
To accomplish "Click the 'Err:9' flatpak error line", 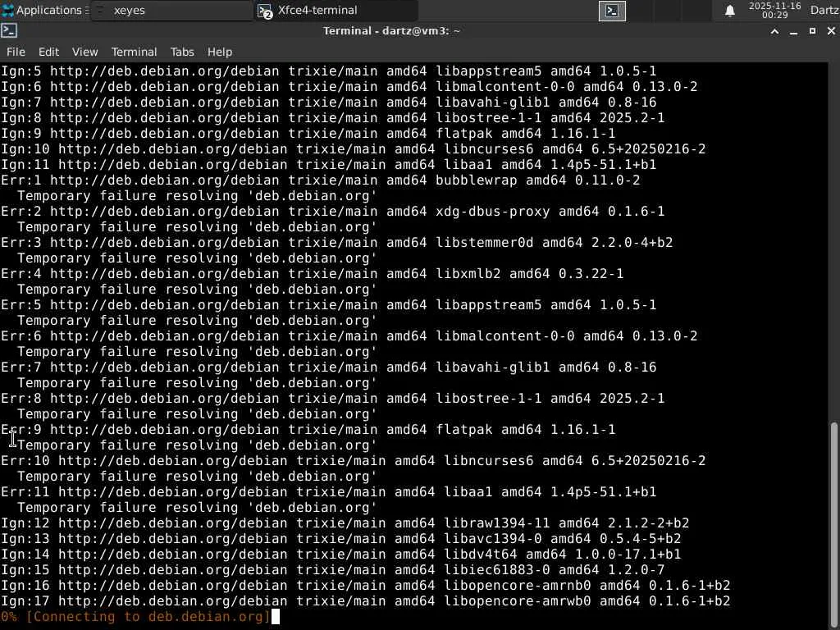I will coord(308,429).
